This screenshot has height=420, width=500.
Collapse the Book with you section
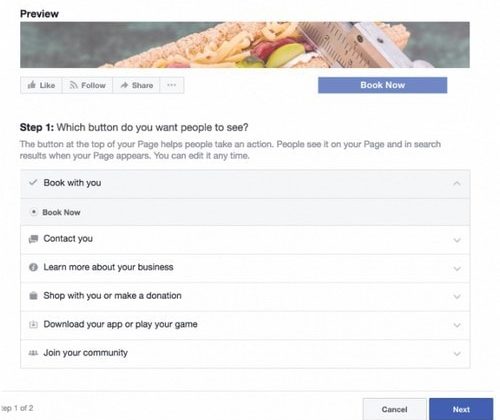[457, 183]
